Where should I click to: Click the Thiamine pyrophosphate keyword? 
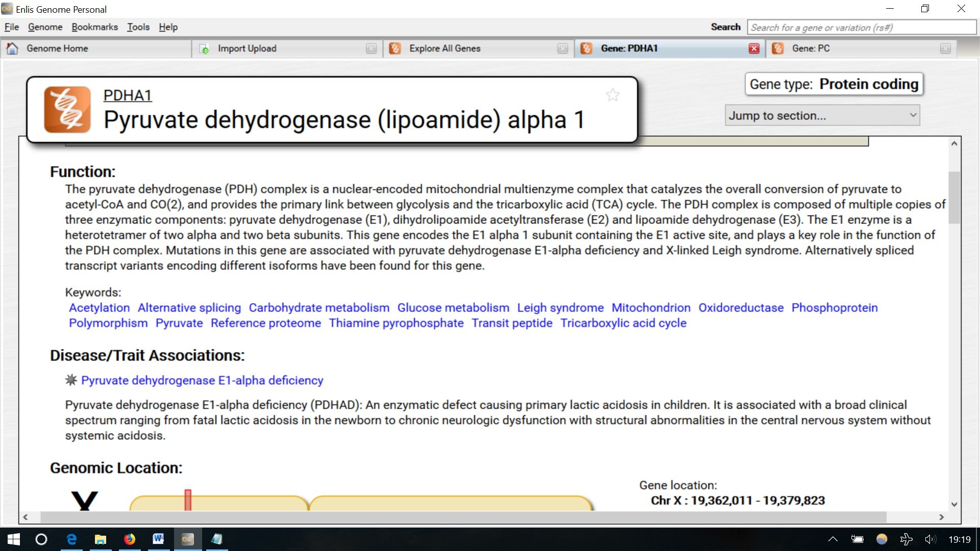coord(396,323)
